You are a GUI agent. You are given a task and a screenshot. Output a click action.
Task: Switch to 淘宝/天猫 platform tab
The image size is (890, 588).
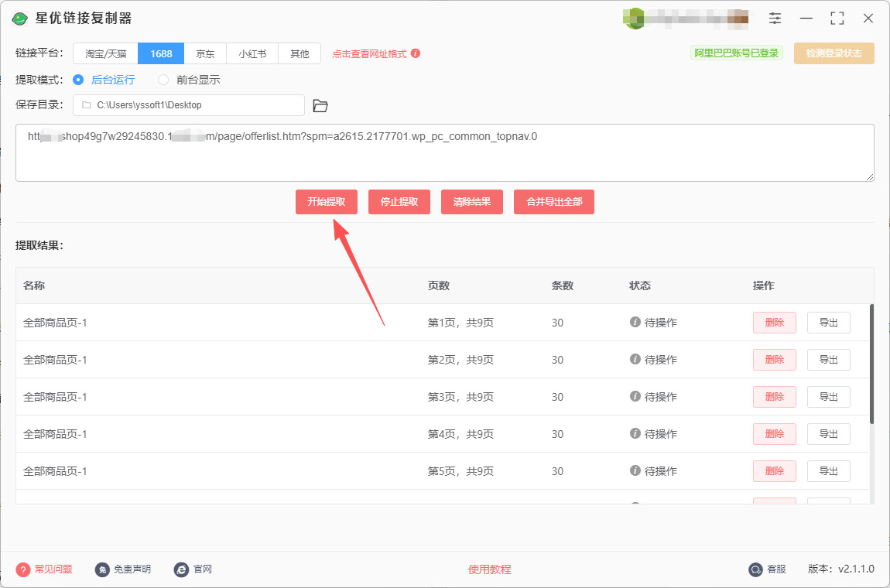105,54
